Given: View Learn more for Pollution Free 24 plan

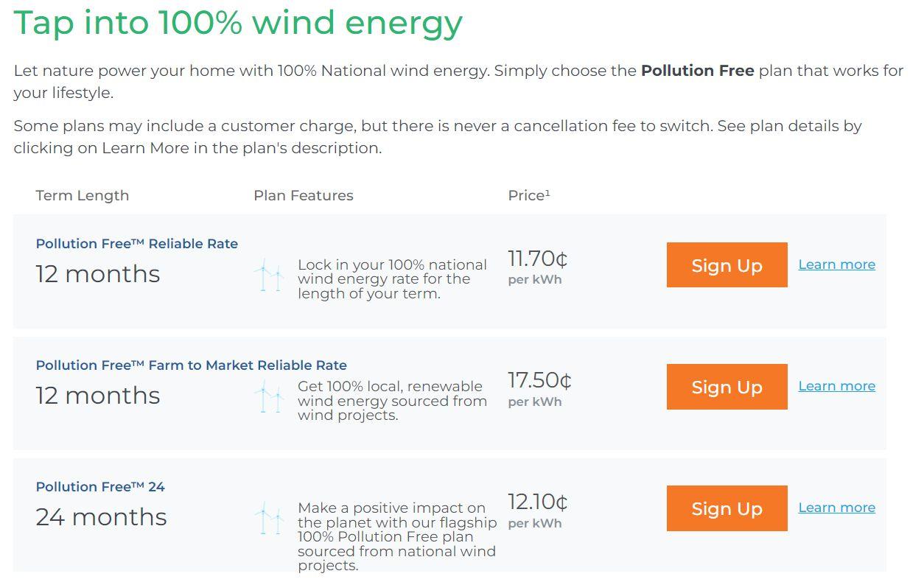Looking at the screenshot, I should (x=836, y=508).
